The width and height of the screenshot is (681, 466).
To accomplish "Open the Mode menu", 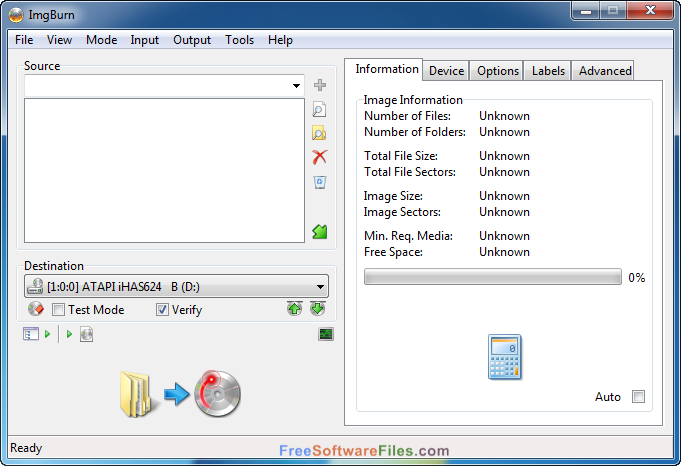I will click(102, 40).
